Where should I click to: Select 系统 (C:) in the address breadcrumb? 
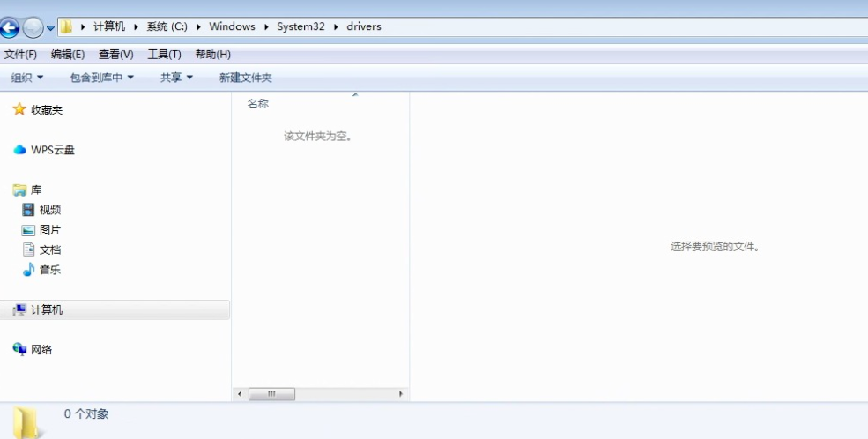tap(167, 26)
